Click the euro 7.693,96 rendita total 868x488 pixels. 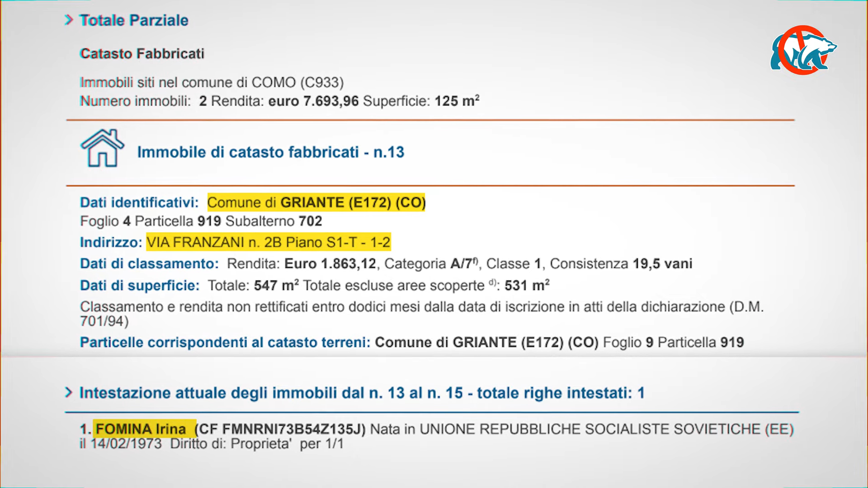[313, 101]
